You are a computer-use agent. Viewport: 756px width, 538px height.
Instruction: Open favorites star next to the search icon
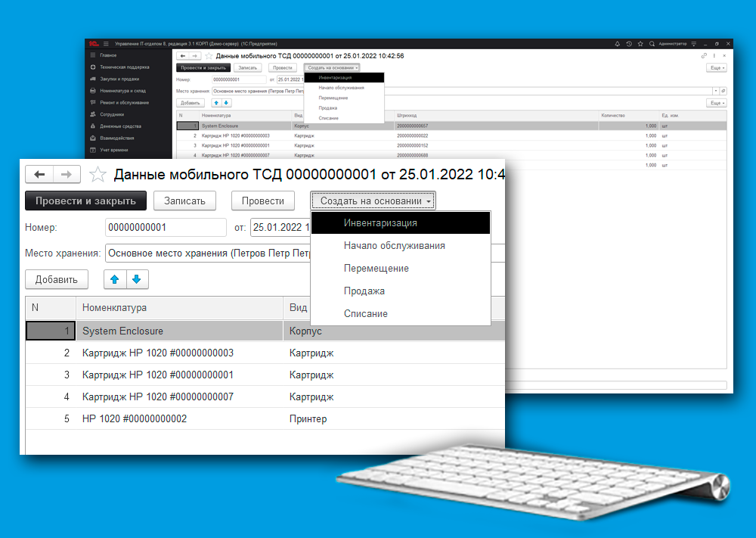641,44
